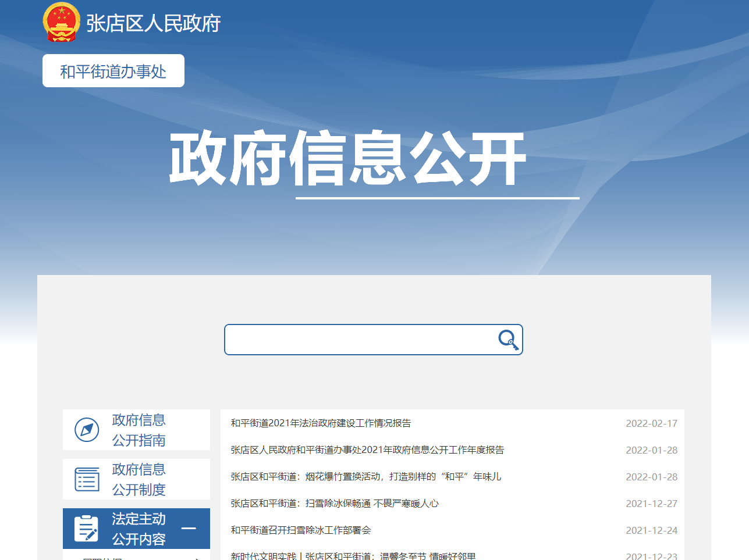Open 和平街道召开扫雪除冰工作部署会 link
This screenshot has width=749, height=560.
(x=300, y=530)
